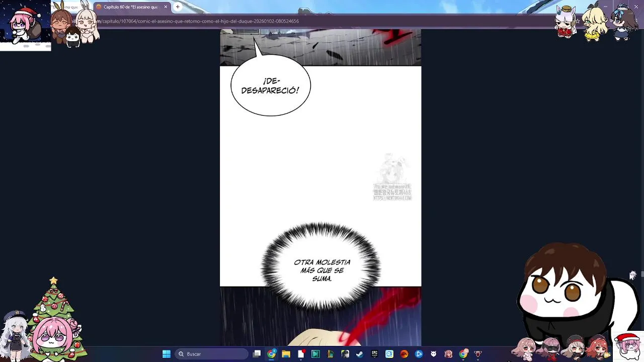Click the '¡De-desapareció!' speech bubble panel
The height and width of the screenshot is (362, 644).
coord(271,85)
